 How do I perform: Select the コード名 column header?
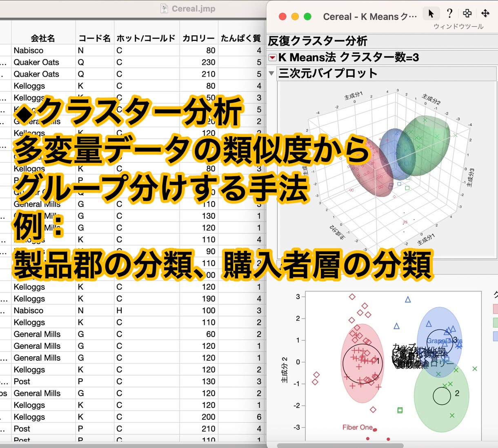pyautogui.click(x=94, y=38)
